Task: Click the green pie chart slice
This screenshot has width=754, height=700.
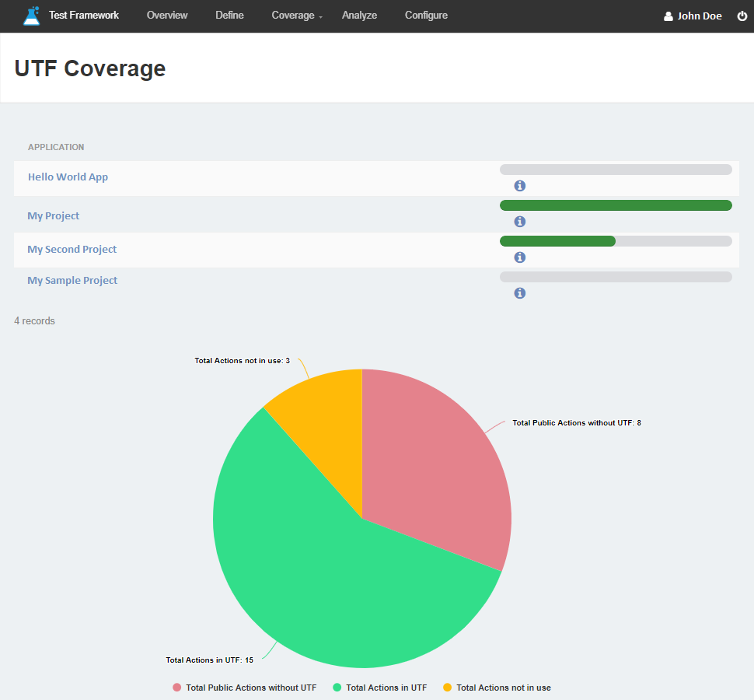Action: [x=326, y=576]
